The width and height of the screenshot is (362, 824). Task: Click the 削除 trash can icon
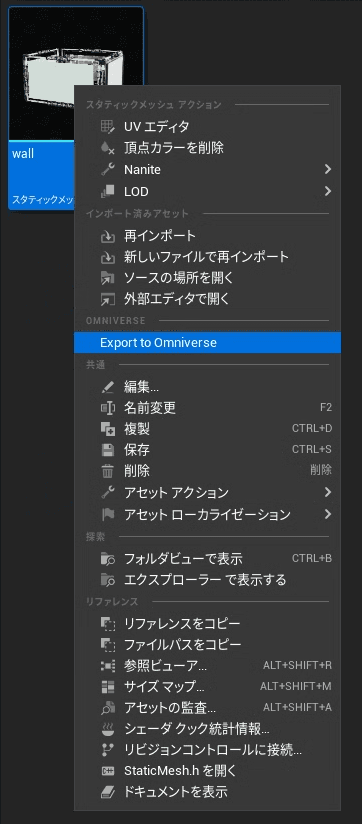(x=107, y=471)
